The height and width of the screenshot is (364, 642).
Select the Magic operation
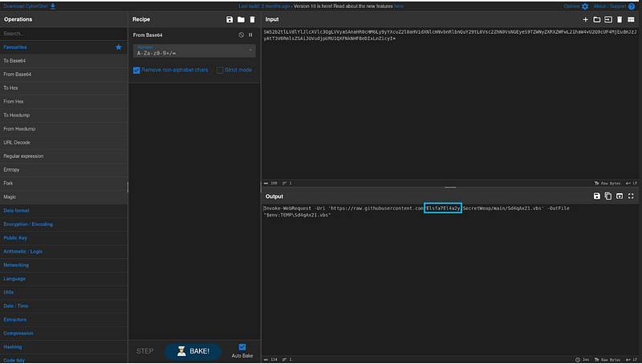(x=64, y=196)
